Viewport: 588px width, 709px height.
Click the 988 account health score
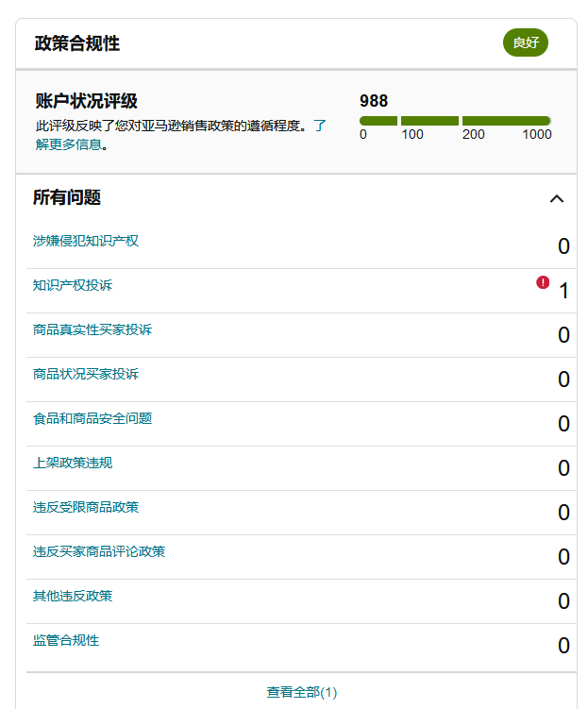pos(374,101)
